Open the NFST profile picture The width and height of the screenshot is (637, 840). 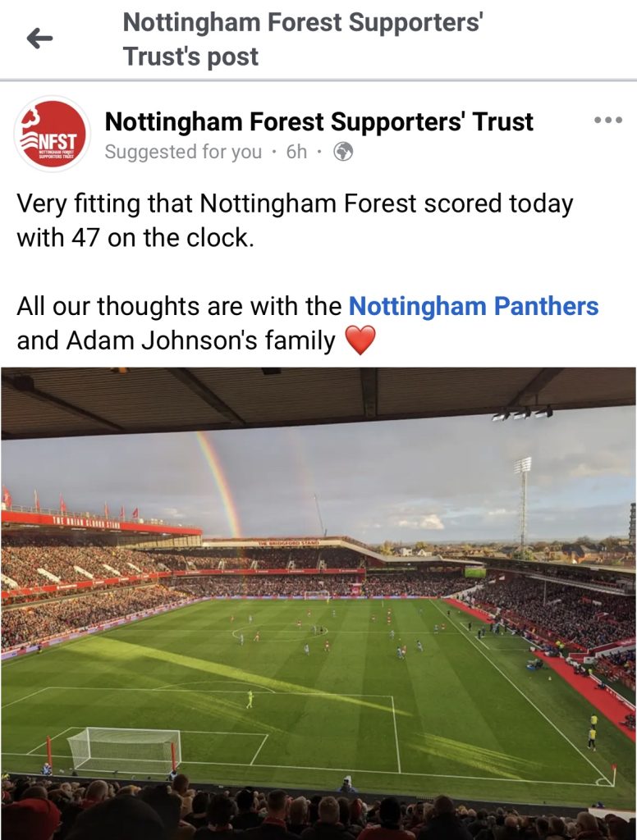pos(53,135)
